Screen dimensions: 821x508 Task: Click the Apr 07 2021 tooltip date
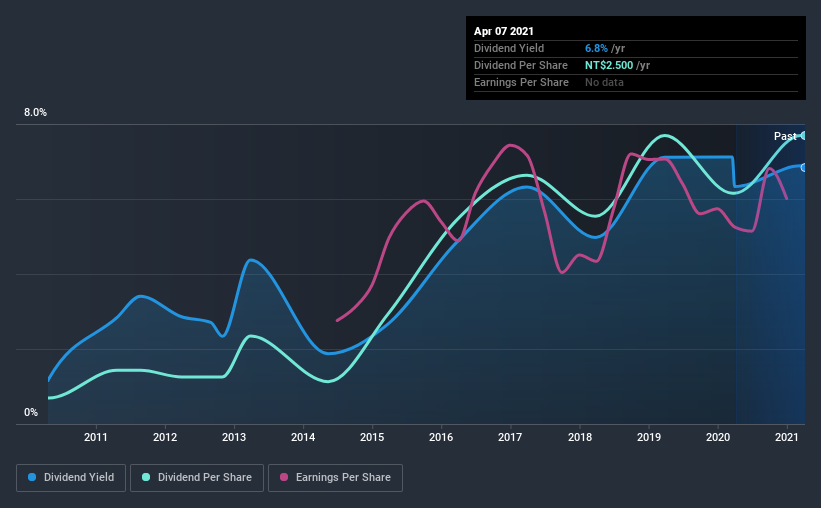click(x=504, y=31)
